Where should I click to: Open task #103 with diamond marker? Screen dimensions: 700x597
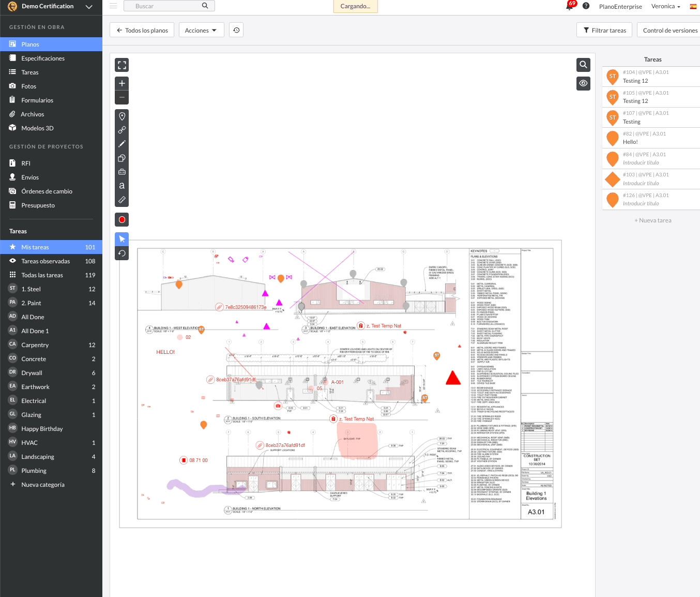(x=651, y=179)
